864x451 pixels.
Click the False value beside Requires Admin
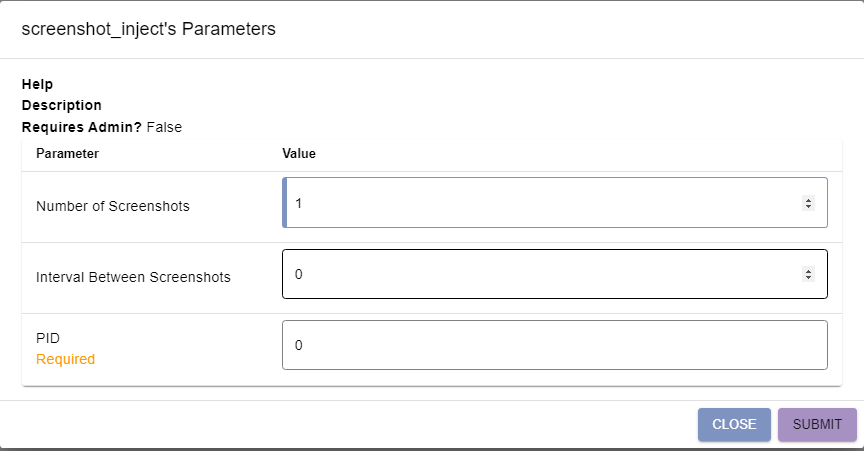(x=164, y=127)
